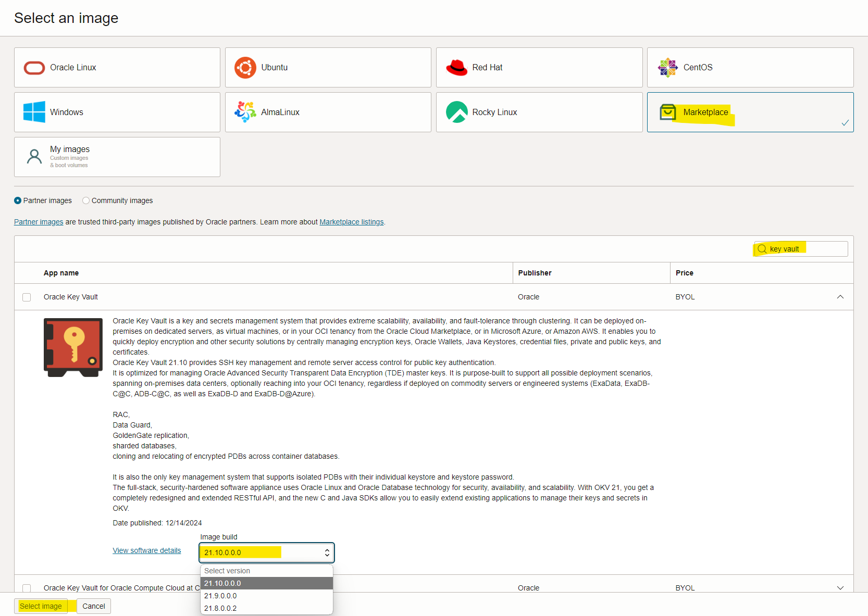The height and width of the screenshot is (616, 868).
Task: Select the Partner images radio button
Action: click(x=18, y=200)
